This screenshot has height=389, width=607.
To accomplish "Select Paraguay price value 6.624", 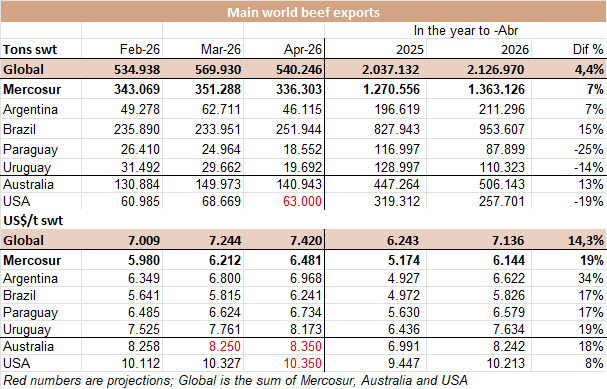I will [225, 312].
